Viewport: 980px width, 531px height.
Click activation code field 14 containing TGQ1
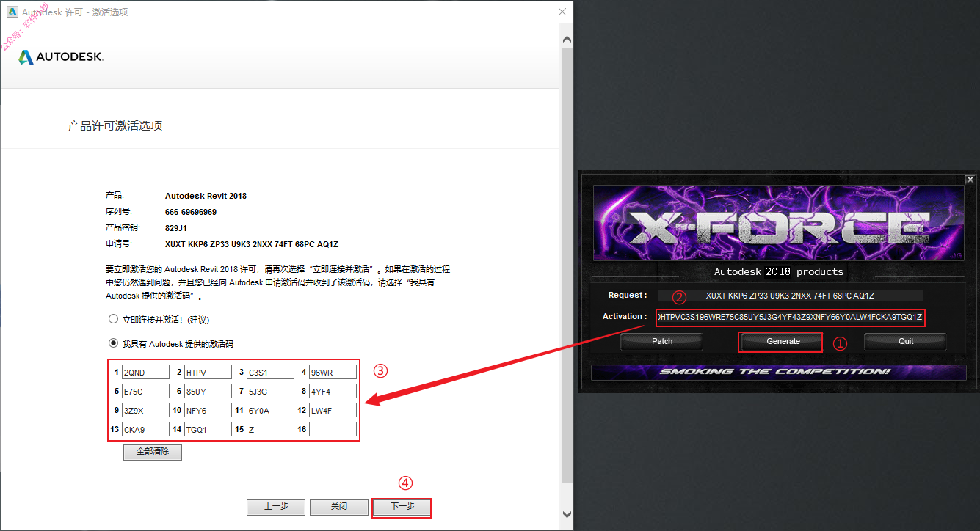[x=208, y=429]
